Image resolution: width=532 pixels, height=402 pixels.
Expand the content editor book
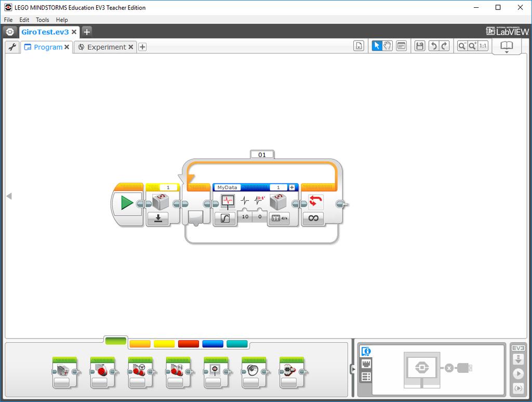pyautogui.click(x=507, y=46)
